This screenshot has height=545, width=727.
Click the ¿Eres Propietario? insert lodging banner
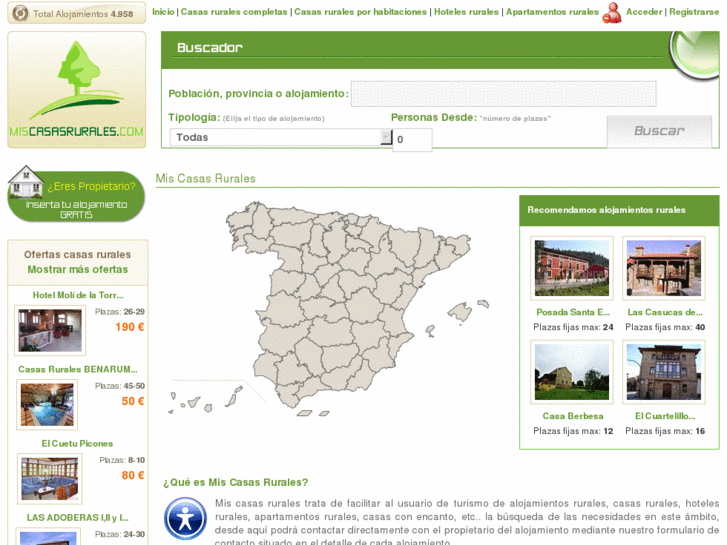pos(76,194)
